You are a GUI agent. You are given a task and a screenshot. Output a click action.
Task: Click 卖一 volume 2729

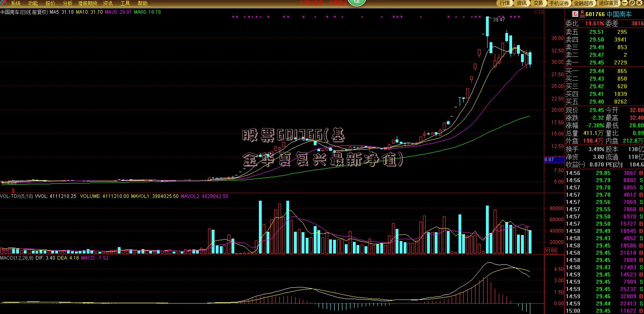[x=620, y=62]
